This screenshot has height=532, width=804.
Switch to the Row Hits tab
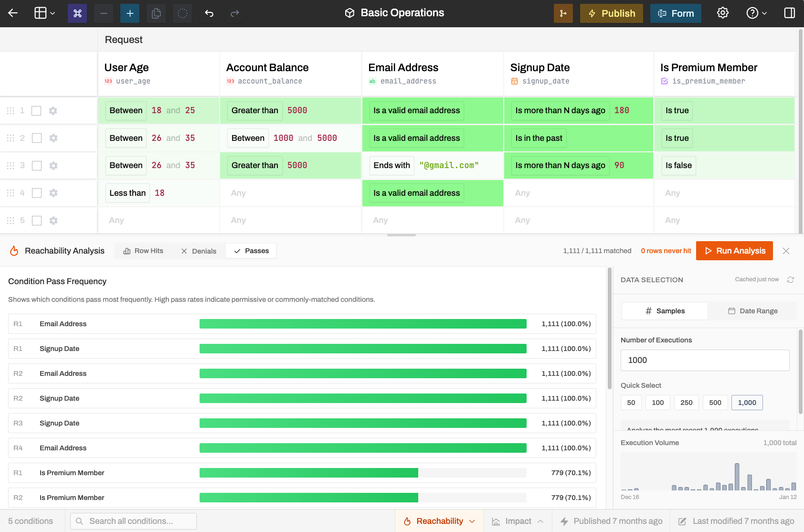143,251
